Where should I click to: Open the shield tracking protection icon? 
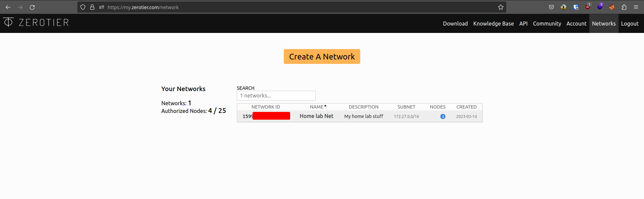(83, 7)
